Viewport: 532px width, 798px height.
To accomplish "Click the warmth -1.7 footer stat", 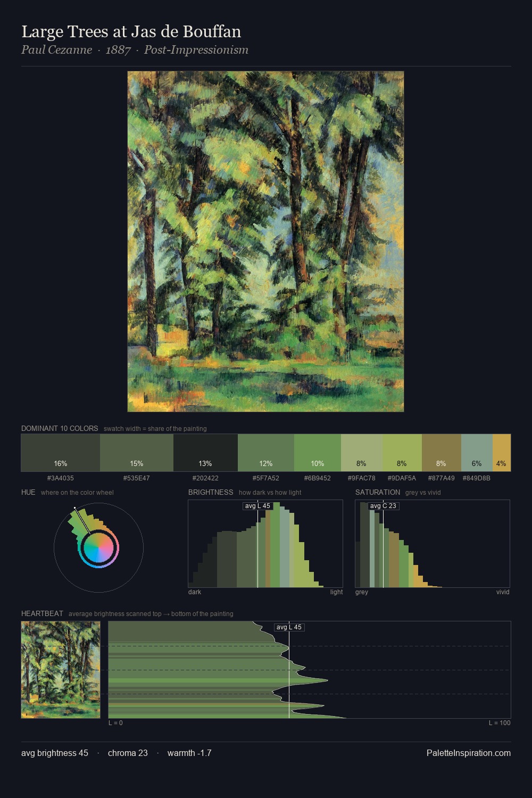I will point(189,753).
